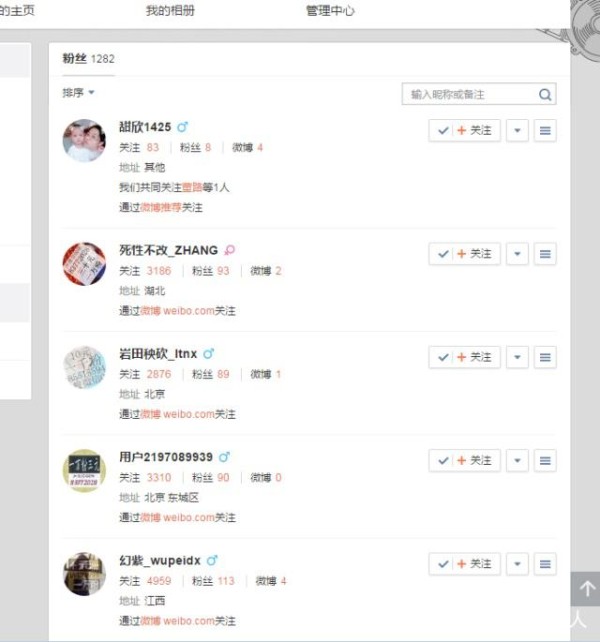The image size is (600, 642).
Task: Click the back-to-top arrow icon
Action: pyautogui.click(x=587, y=589)
